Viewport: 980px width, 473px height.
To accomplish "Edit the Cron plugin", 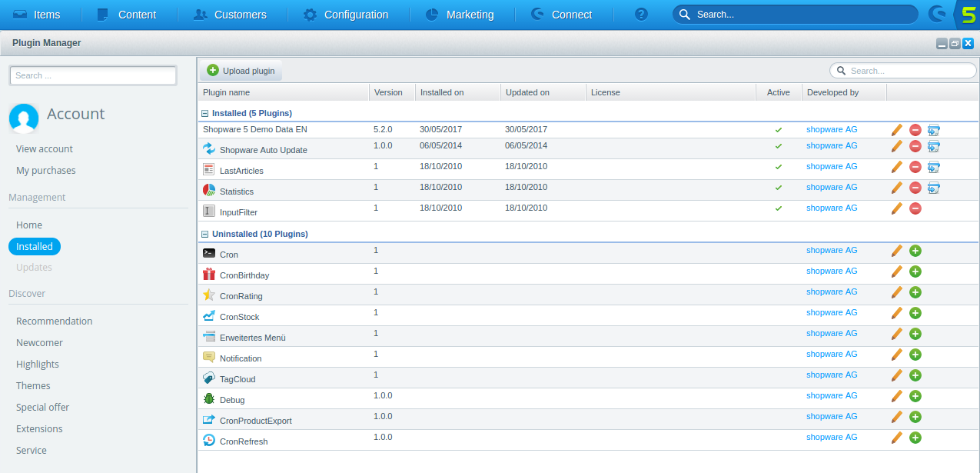I will pos(897,251).
